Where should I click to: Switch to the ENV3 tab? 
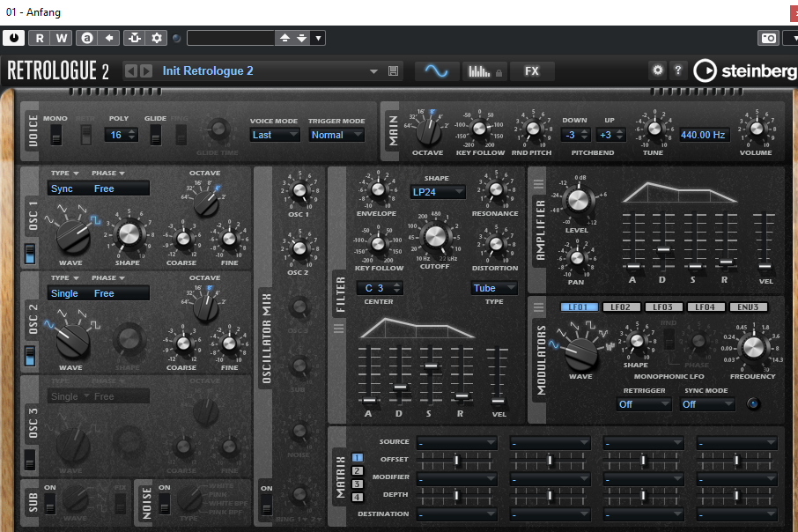click(x=748, y=307)
